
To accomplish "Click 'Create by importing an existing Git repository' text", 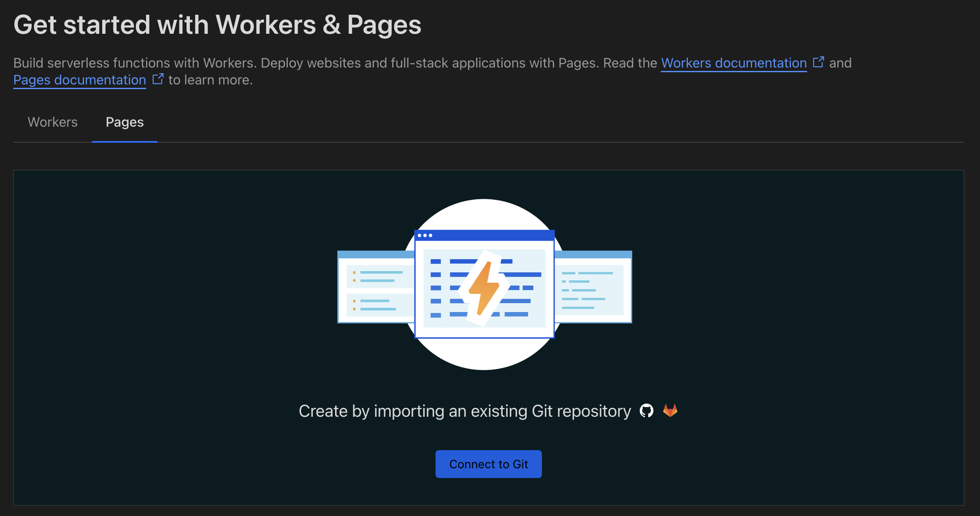I will click(x=465, y=411).
